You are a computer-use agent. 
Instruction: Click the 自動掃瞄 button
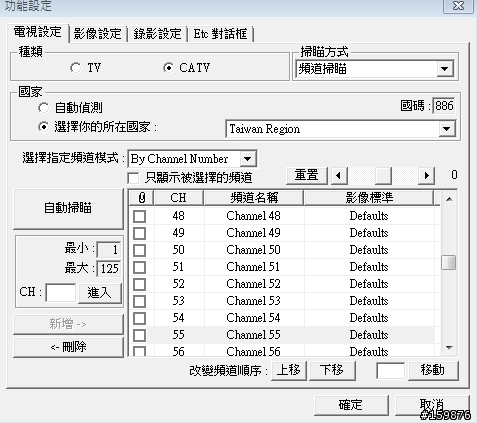click(x=68, y=208)
